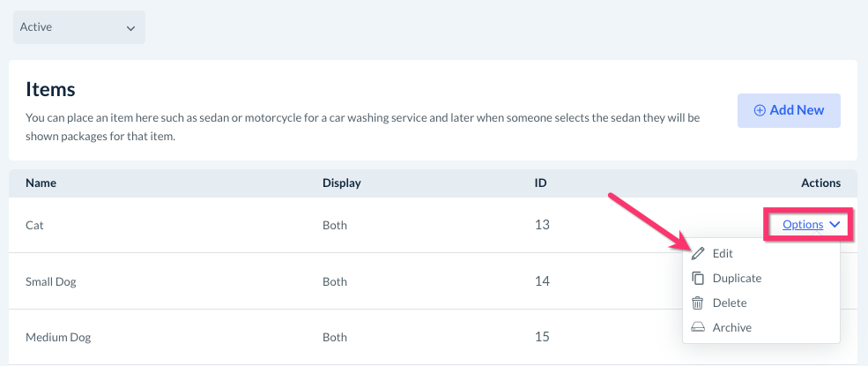Click the Duplicate copy icon
The height and width of the screenshot is (366, 868).
coord(698,278)
